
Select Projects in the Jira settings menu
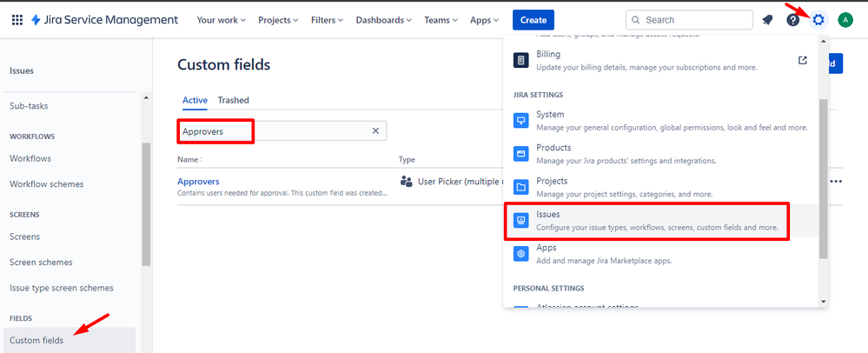pos(661,187)
